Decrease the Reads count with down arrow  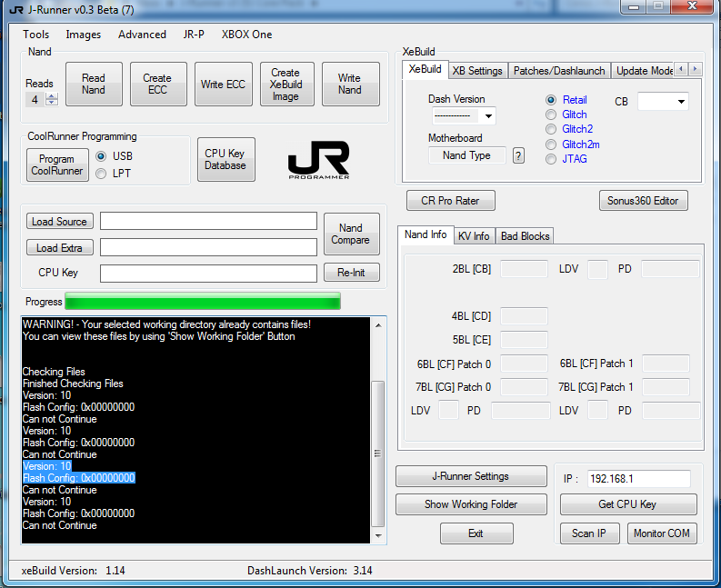click(52, 103)
